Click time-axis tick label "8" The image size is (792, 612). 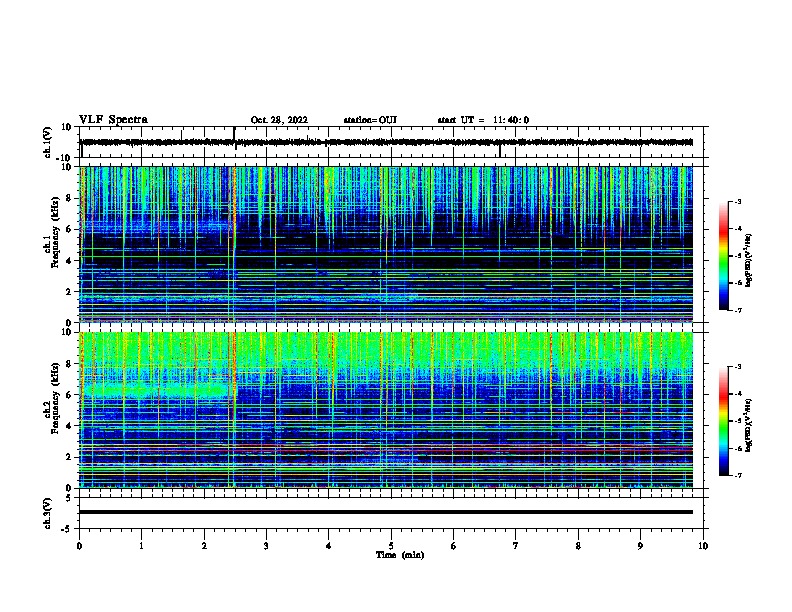click(578, 546)
